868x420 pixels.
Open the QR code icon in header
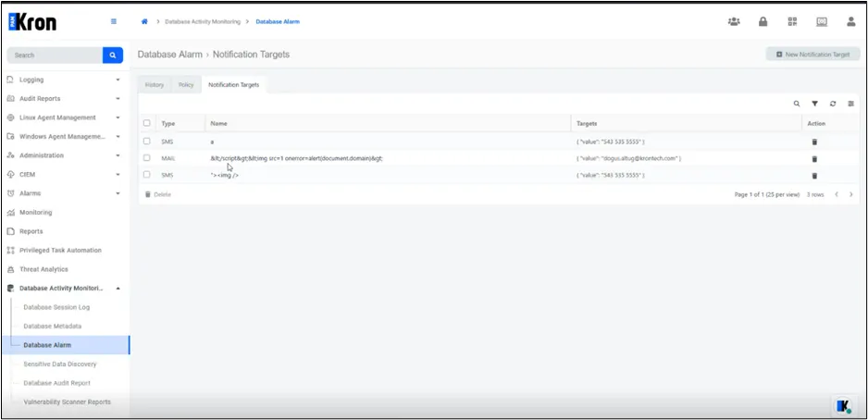tap(793, 21)
